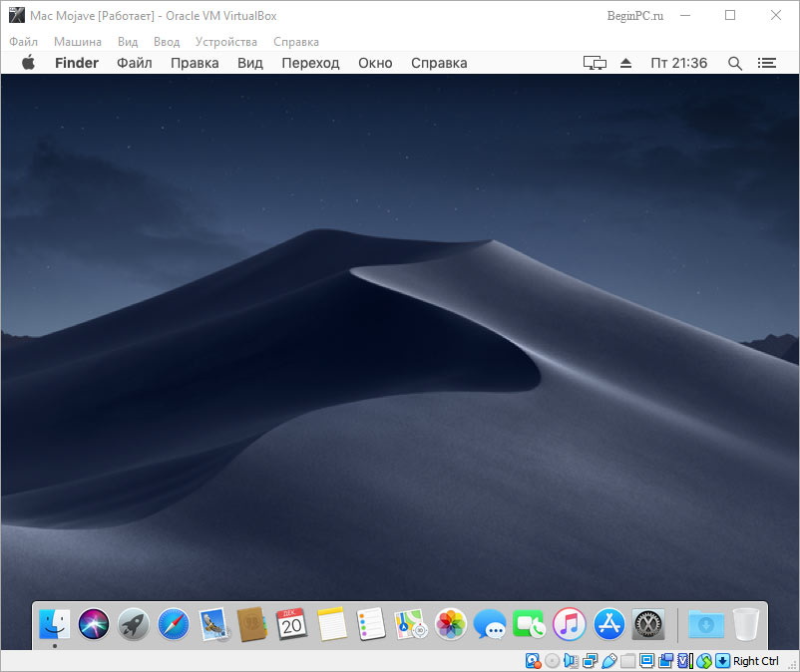800x672 pixels.
Task: Open Messages chat bubble app
Action: pos(490,623)
